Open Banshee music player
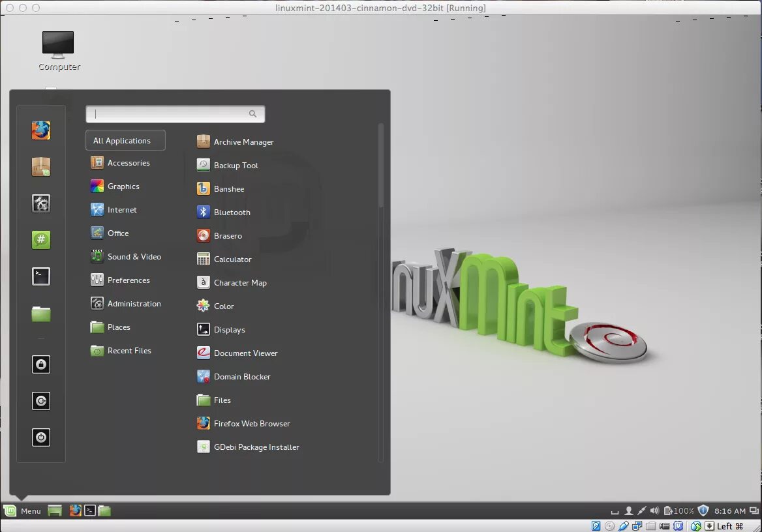Viewport: 762px width, 532px height. click(x=221, y=188)
